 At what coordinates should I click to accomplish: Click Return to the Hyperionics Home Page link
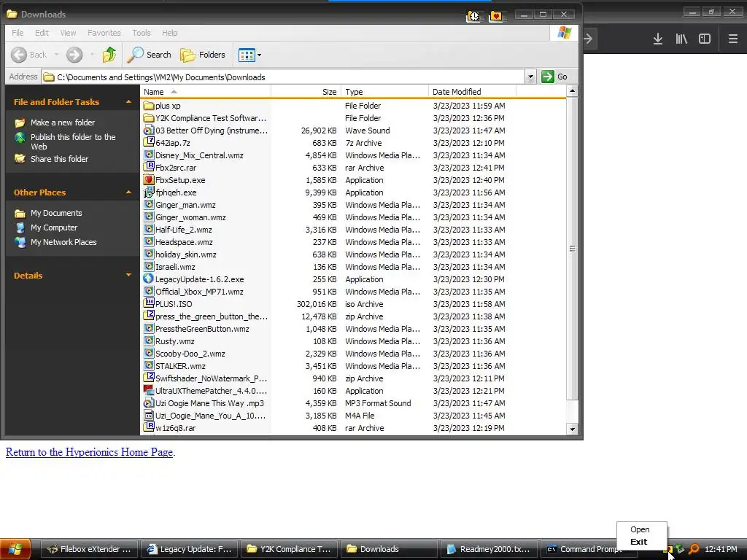pyautogui.click(x=89, y=452)
